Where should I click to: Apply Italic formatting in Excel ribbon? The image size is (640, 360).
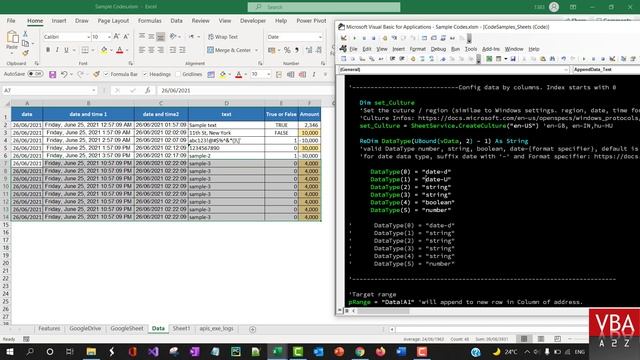pyautogui.click(x=57, y=50)
